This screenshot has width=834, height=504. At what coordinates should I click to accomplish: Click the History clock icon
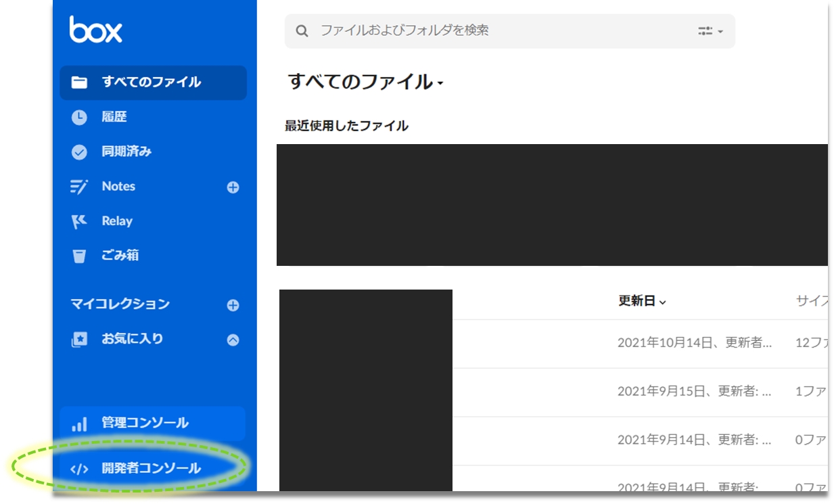tap(79, 117)
